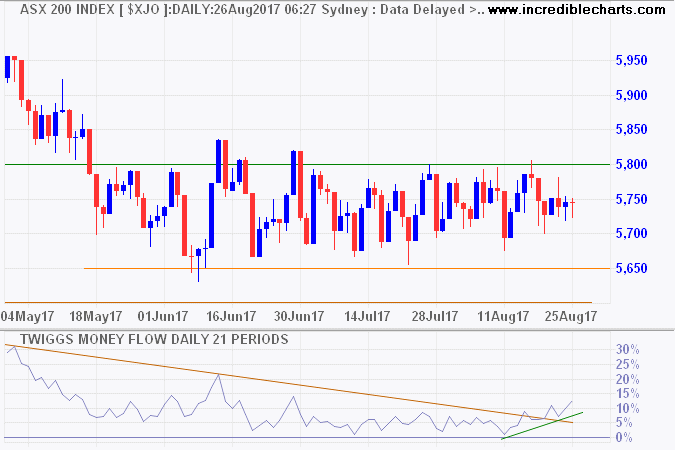Select the 5,900 price axis label
Viewport: 675px width, 450px height.
632,95
